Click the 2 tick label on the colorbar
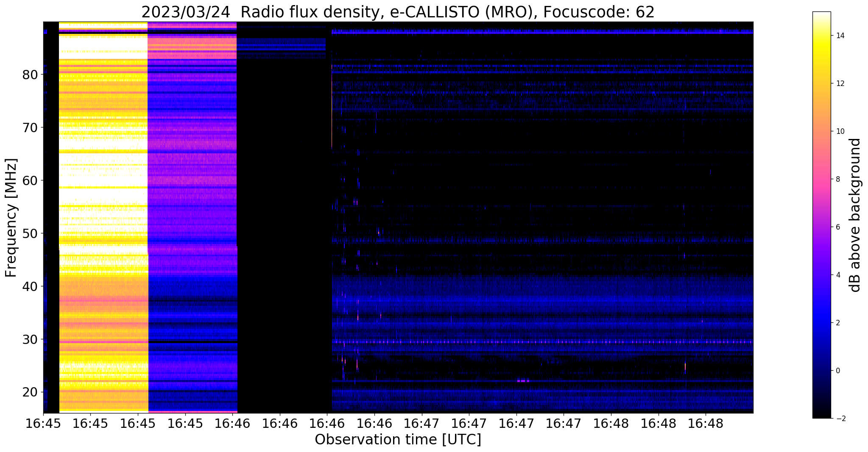Screen dimensions: 868x452 (x=837, y=323)
